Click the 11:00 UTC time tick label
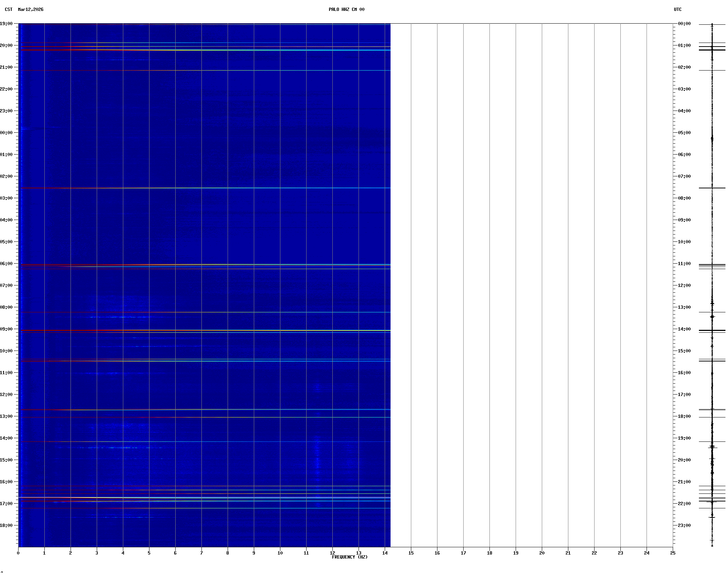The width and height of the screenshot is (728, 576). point(684,264)
